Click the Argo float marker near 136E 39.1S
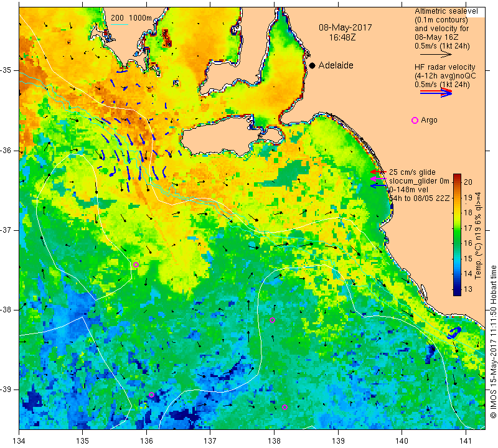This screenshot has width=498, height=448. point(151,395)
